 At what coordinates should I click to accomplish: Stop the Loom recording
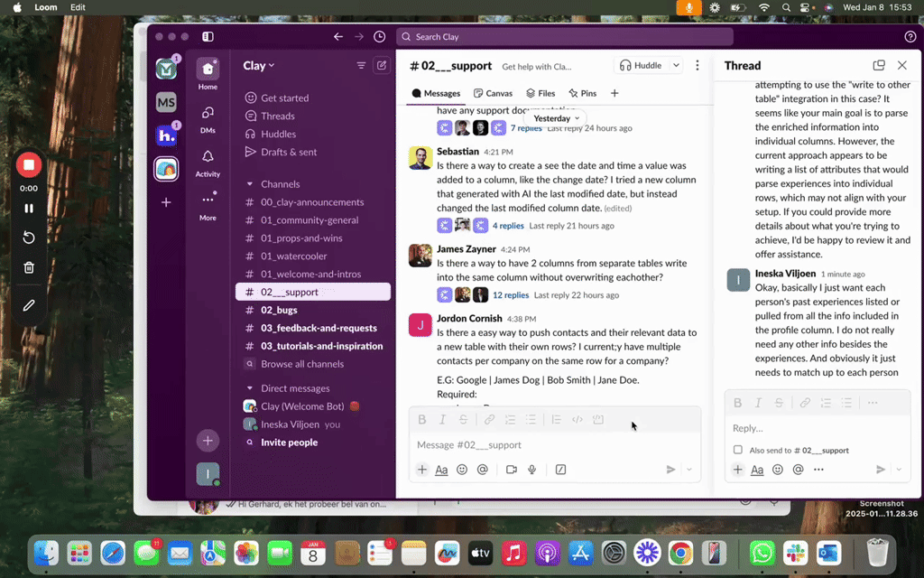tap(29, 165)
